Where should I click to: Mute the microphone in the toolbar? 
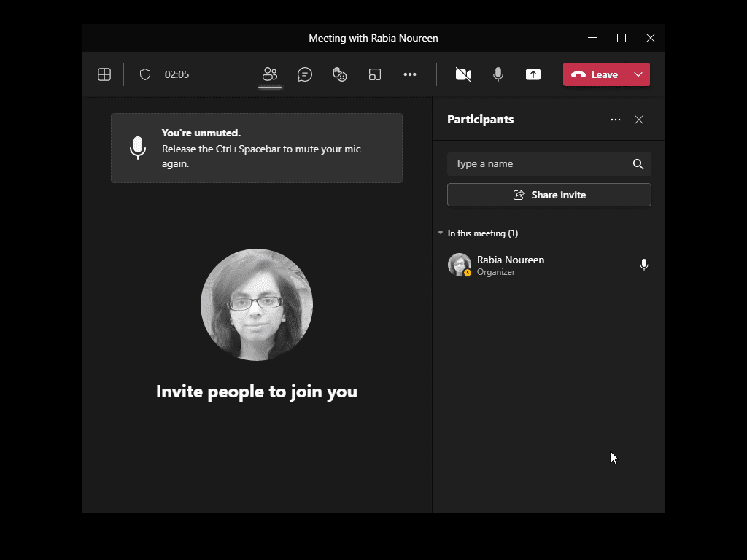pyautogui.click(x=498, y=74)
